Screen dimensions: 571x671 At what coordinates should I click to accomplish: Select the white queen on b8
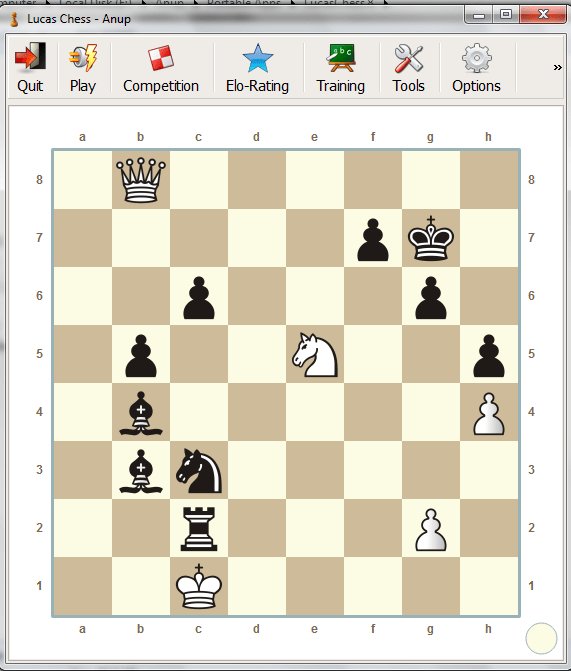[141, 180]
